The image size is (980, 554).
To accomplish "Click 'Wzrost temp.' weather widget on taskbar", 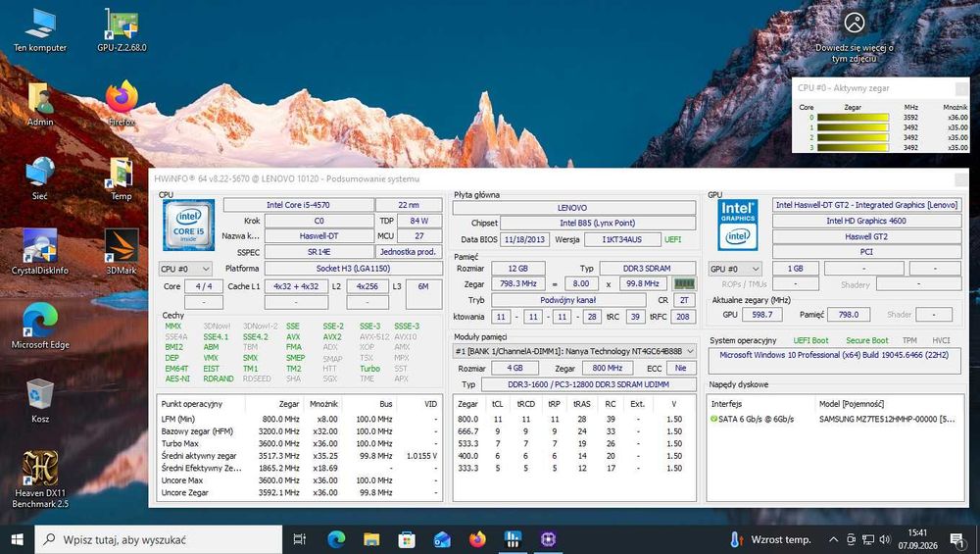I will click(x=769, y=539).
